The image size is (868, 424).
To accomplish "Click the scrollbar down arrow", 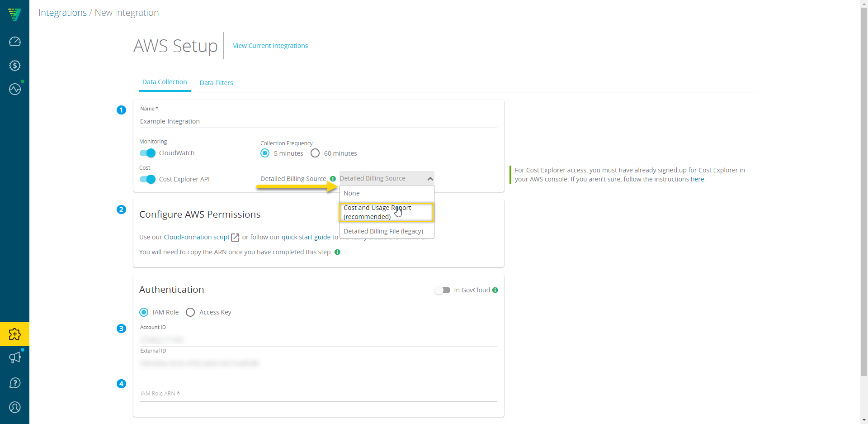I will 864,420.
